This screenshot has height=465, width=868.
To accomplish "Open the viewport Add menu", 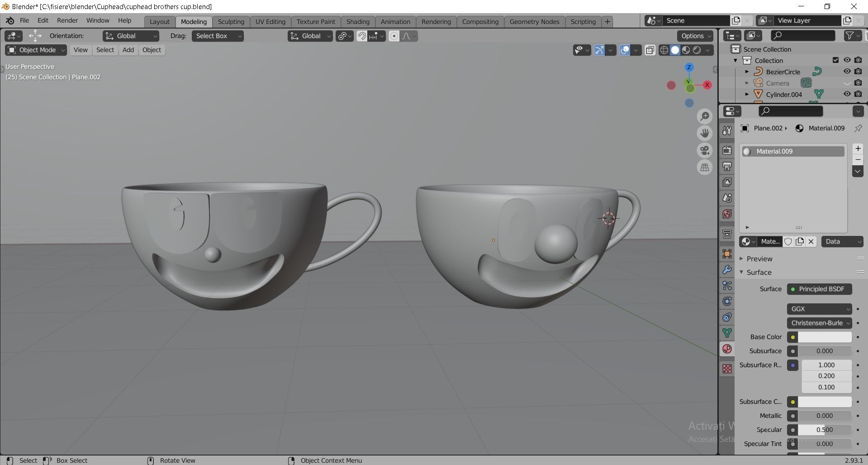I will 128,50.
